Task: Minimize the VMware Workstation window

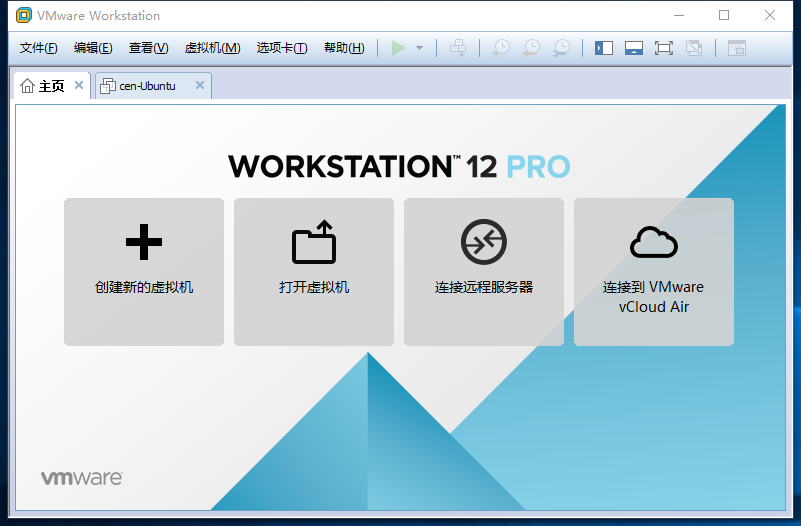Action: (x=679, y=15)
